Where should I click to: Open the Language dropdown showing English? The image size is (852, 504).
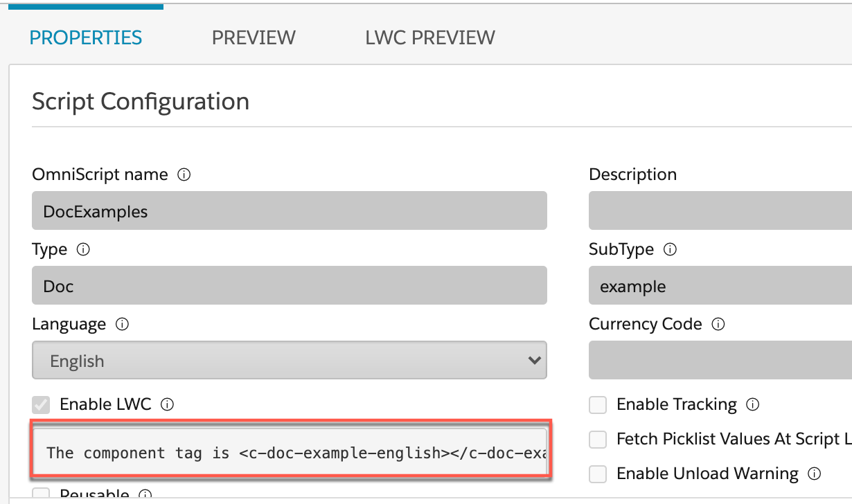(x=290, y=360)
